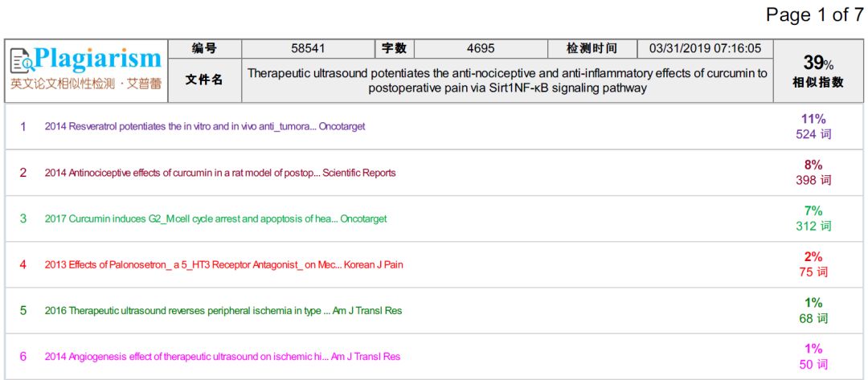Select source number 4 in the list
Image resolution: width=868 pixels, height=380 pixels.
pos(23,264)
